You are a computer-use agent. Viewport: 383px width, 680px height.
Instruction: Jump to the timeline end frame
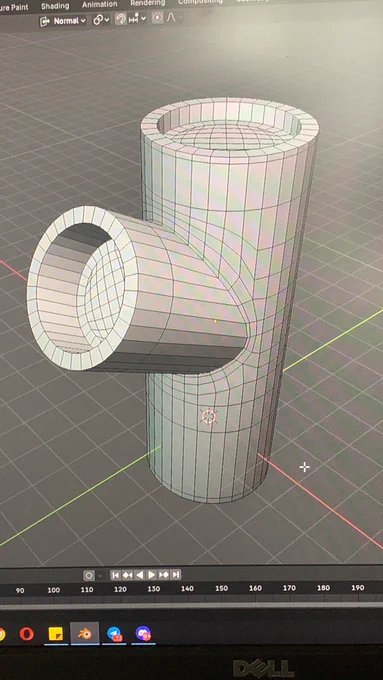(176, 575)
